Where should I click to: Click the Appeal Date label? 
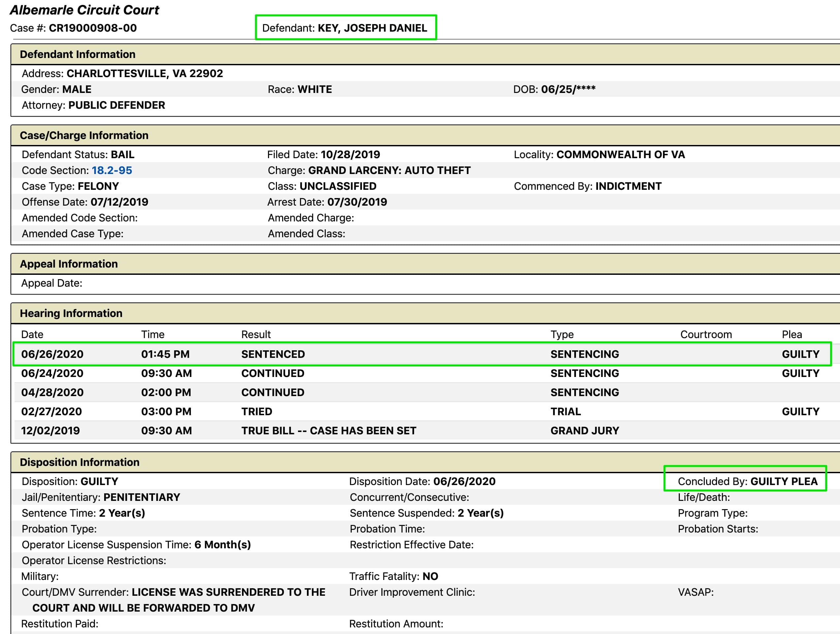pos(52,283)
